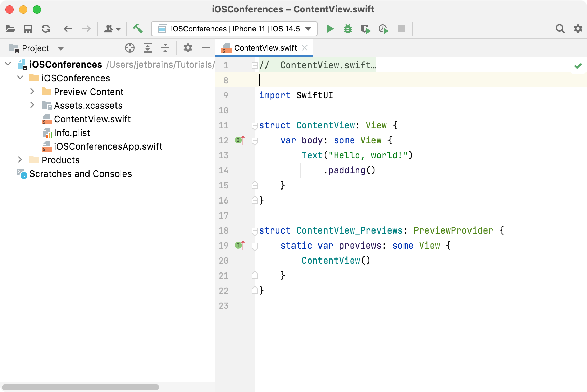The image size is (587, 392).
Task: Click the closing fold marker on line 22
Action: 255,290
